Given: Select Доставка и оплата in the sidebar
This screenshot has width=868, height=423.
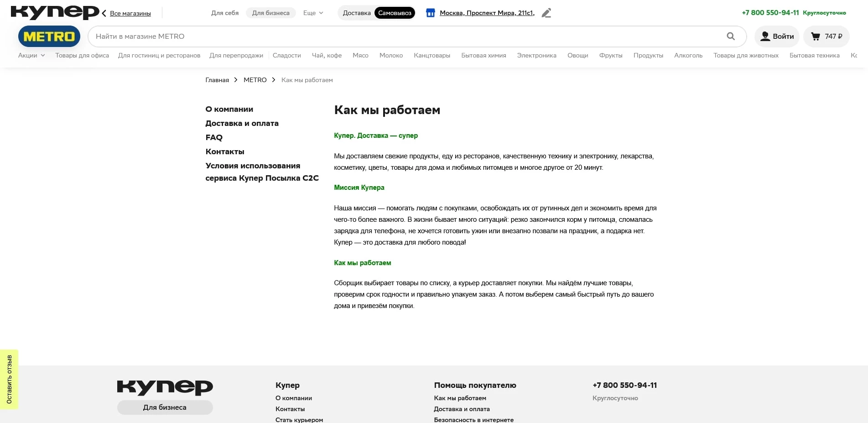Looking at the screenshot, I should (x=242, y=123).
